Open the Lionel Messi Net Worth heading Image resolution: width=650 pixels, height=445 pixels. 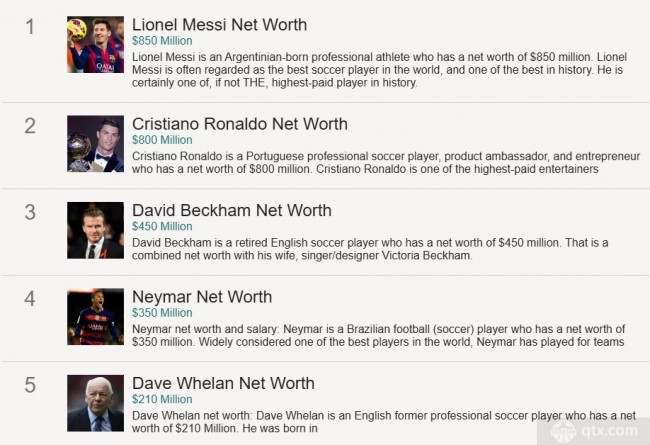pyautogui.click(x=219, y=25)
